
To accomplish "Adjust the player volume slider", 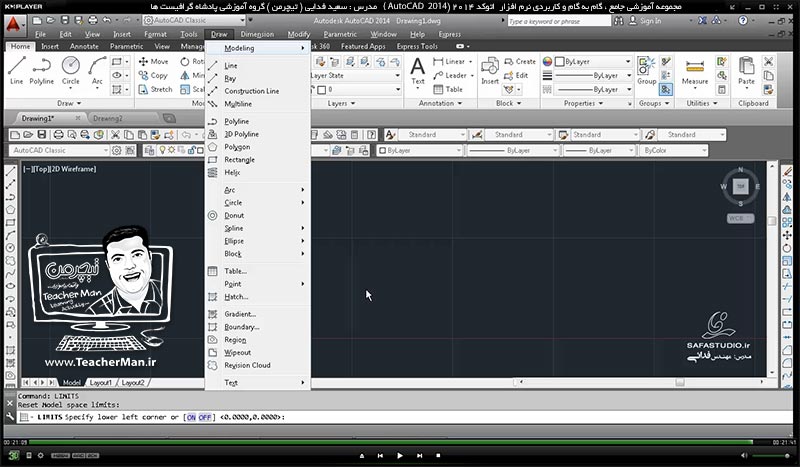I will (x=771, y=455).
